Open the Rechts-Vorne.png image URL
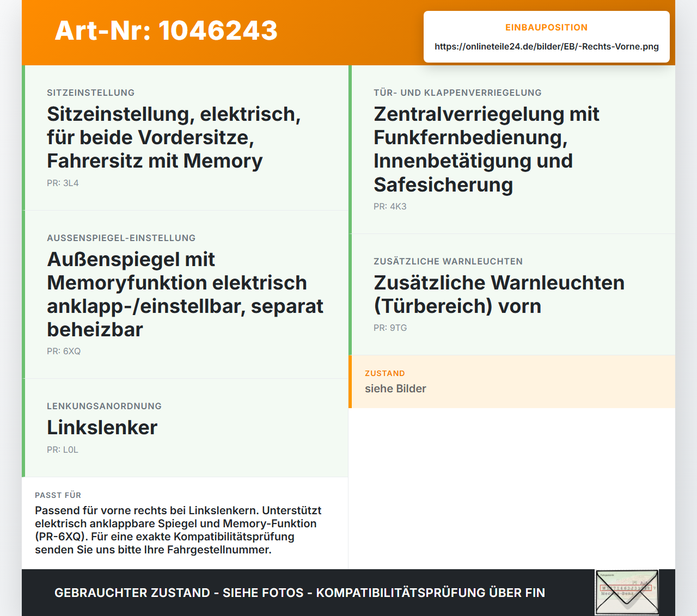697x616 pixels. (x=546, y=47)
